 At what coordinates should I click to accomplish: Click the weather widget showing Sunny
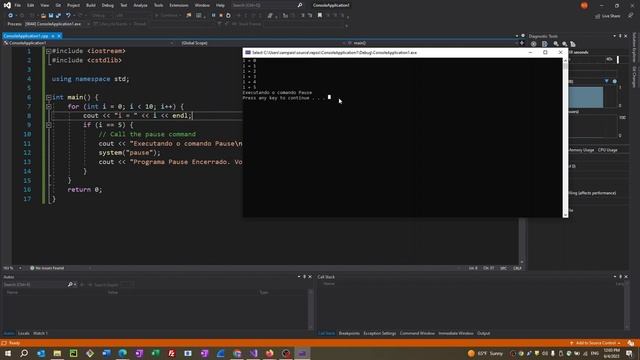point(485,353)
